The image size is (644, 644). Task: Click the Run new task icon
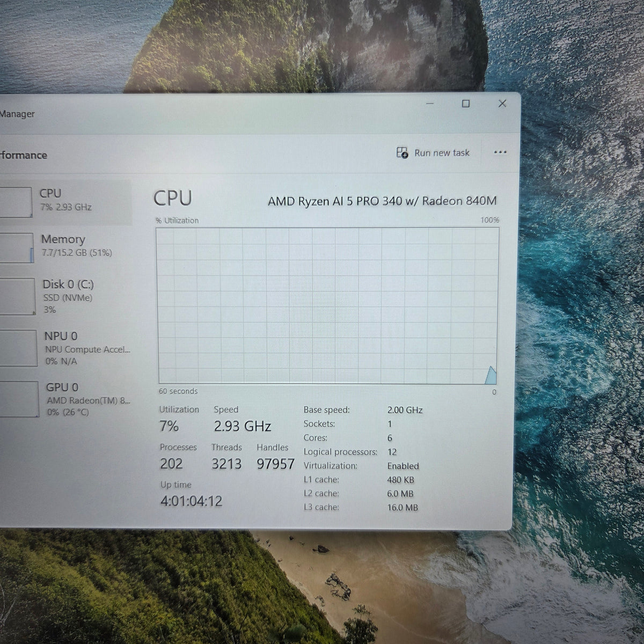pos(402,153)
